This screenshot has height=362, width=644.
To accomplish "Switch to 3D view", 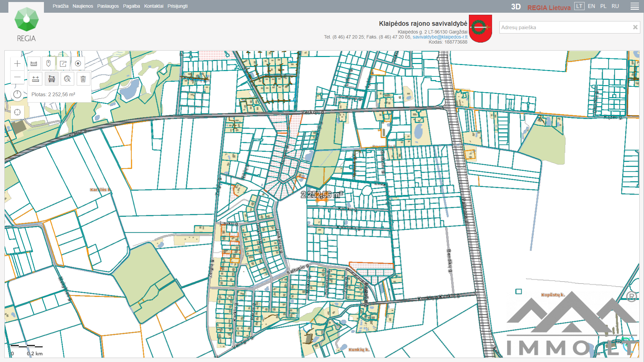I will 516,7.
